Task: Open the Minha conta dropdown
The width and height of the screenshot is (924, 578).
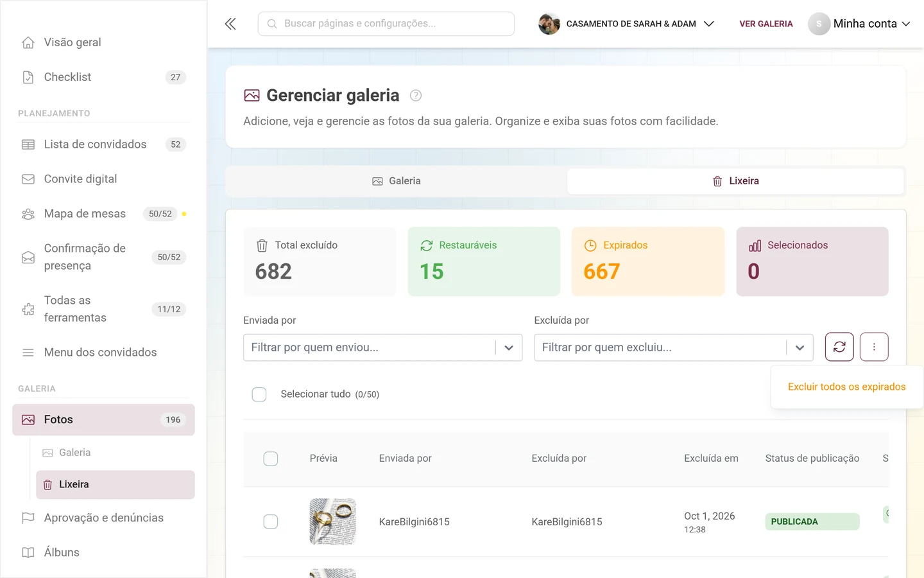Action: (859, 24)
